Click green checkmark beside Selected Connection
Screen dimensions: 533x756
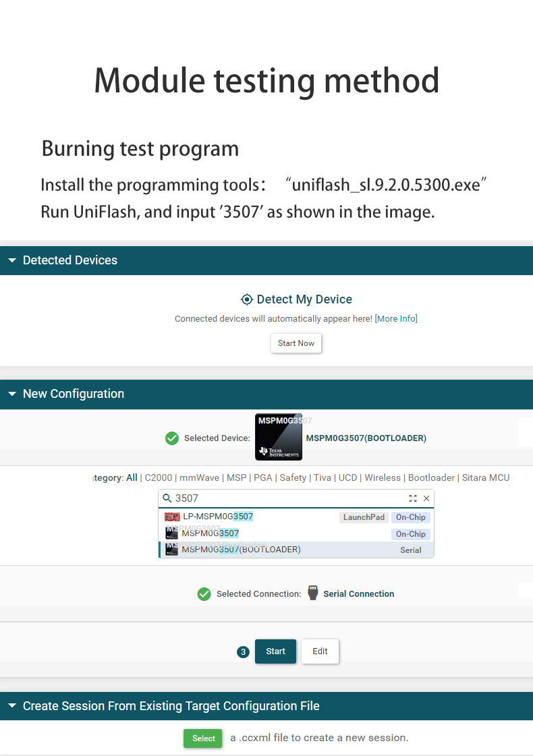[x=204, y=594]
